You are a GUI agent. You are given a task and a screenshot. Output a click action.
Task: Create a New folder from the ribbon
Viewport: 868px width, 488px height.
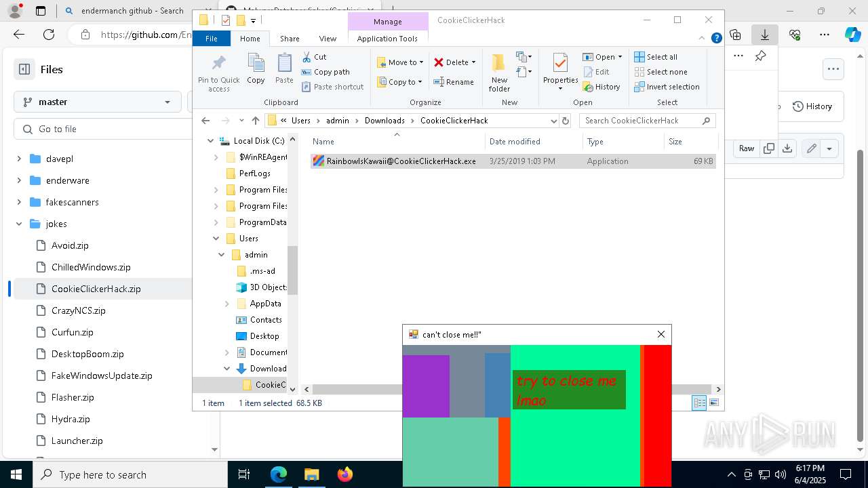pyautogui.click(x=499, y=73)
